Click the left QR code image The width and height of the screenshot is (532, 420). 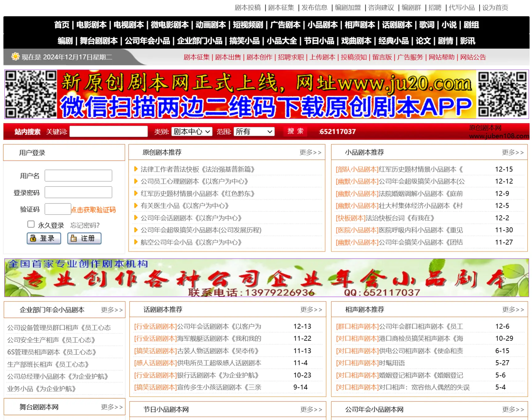click(31, 94)
